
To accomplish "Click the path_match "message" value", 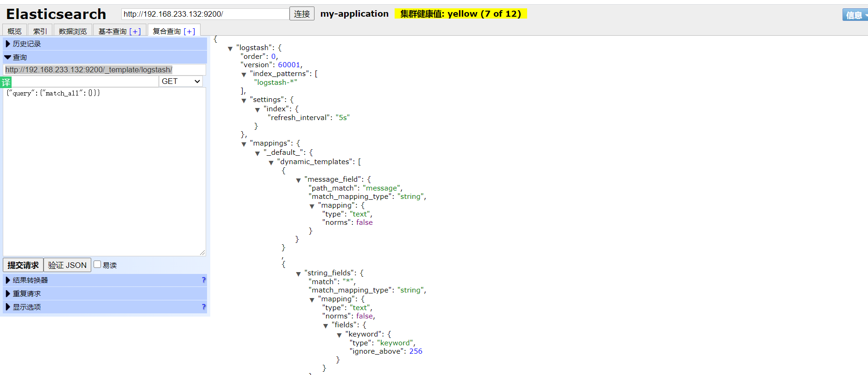I will [382, 188].
